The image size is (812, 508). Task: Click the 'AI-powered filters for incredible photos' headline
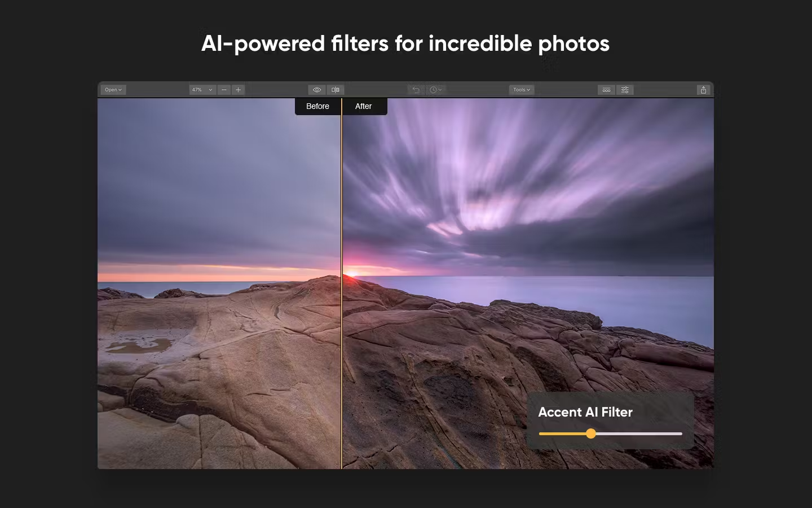point(405,43)
